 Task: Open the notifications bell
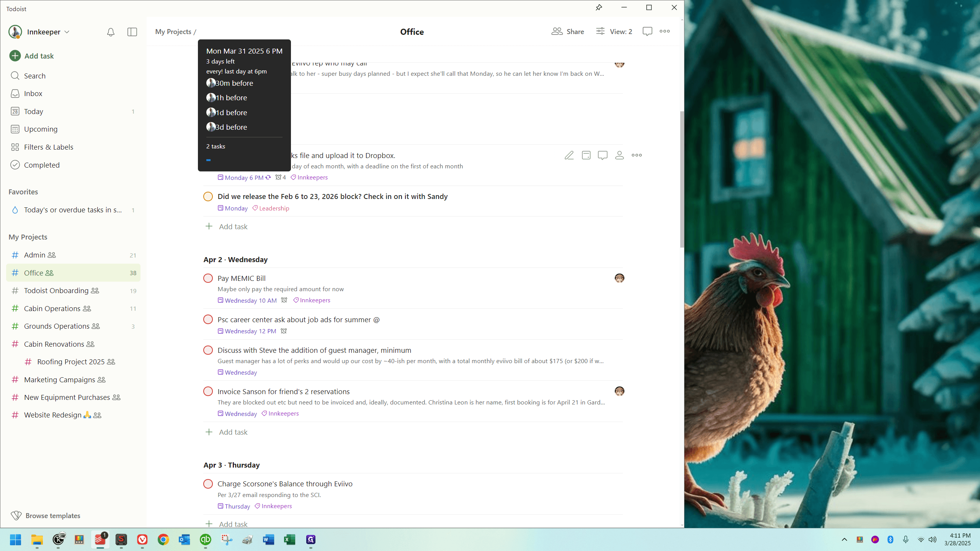pos(111,32)
